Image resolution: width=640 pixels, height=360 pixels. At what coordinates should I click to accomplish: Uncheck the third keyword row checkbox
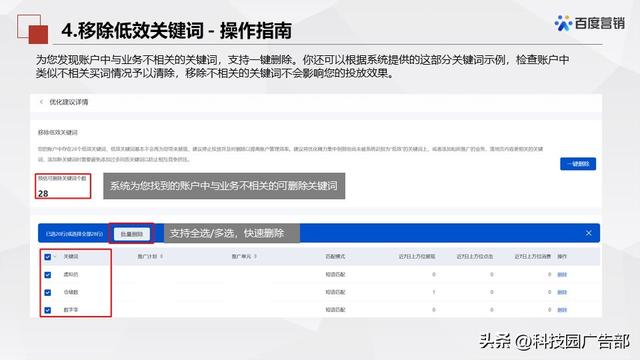pyautogui.click(x=48, y=310)
